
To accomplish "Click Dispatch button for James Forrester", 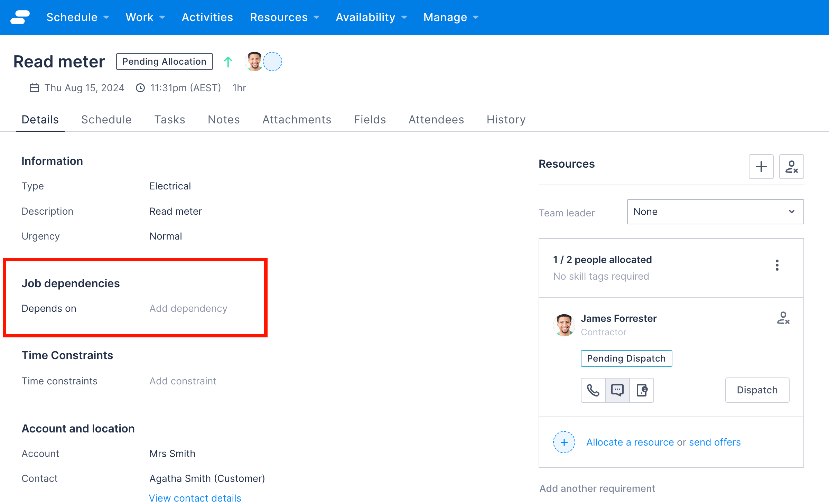I will [757, 390].
